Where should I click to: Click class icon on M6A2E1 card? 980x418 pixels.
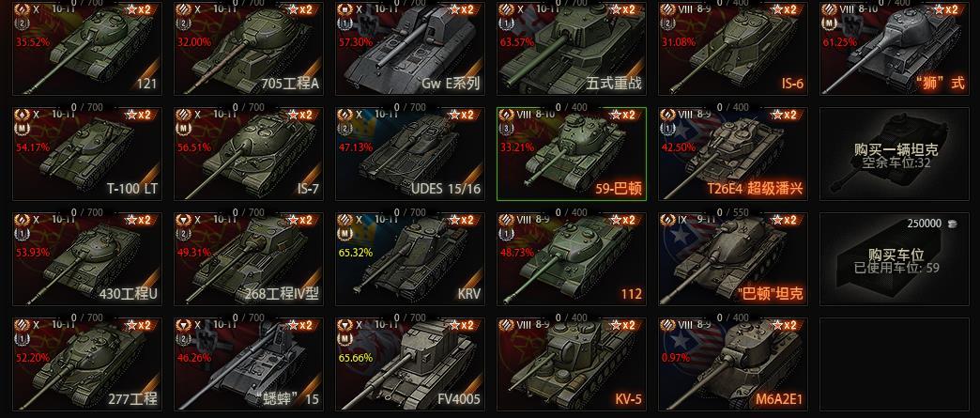[x=667, y=325]
